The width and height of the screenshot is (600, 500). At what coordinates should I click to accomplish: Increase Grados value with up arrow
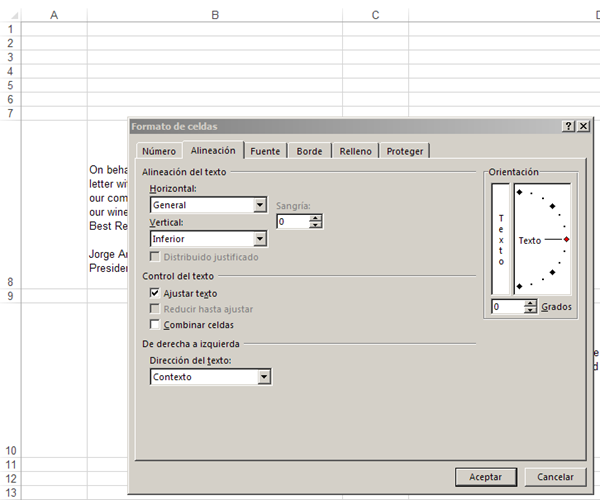click(x=531, y=303)
